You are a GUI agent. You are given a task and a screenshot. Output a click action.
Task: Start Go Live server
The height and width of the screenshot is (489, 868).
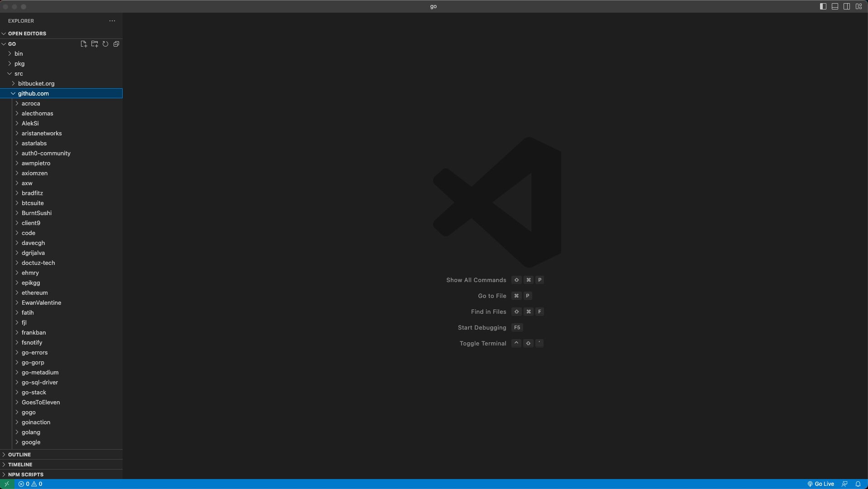point(820,484)
